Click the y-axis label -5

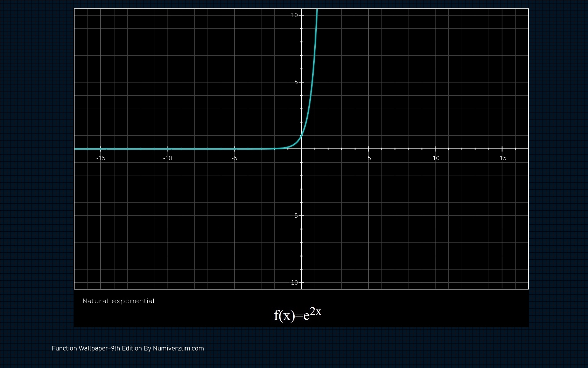coord(295,216)
